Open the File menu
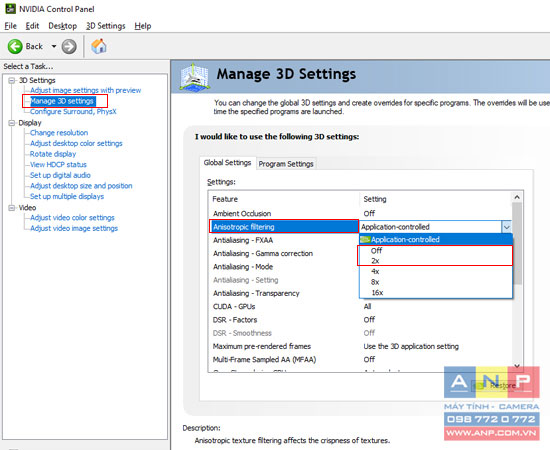This screenshot has height=450, width=550. (x=10, y=26)
